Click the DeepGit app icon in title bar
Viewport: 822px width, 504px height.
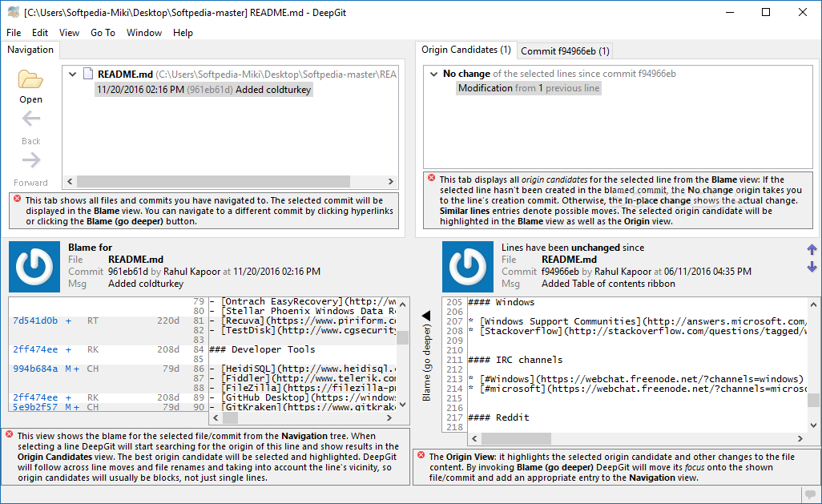tap(13, 12)
